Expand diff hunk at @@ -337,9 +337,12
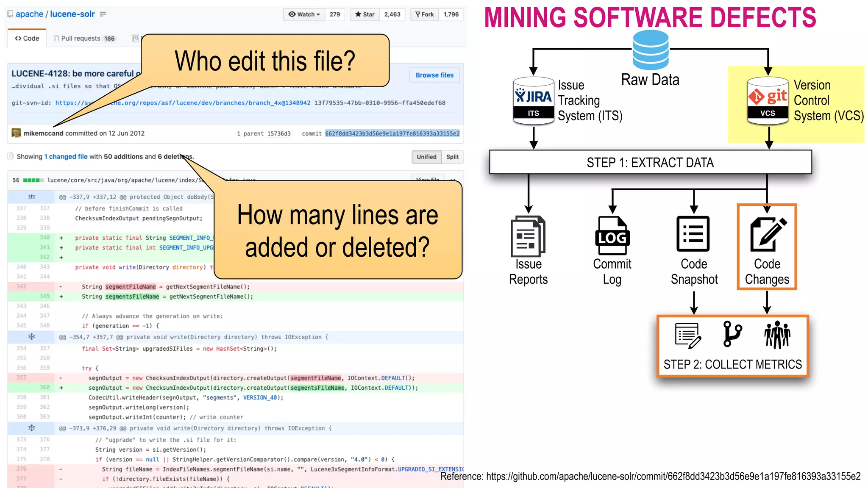 point(31,197)
